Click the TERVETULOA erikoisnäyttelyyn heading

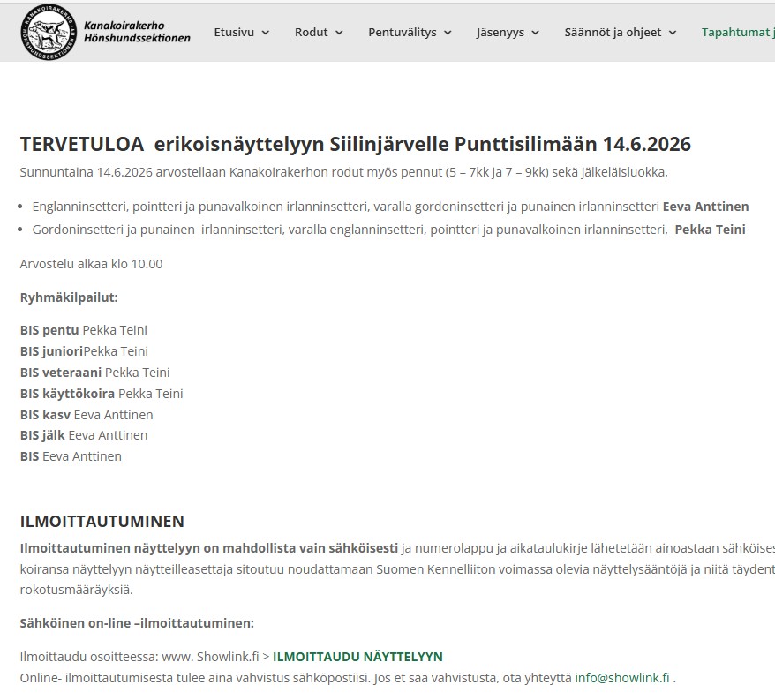click(x=355, y=144)
